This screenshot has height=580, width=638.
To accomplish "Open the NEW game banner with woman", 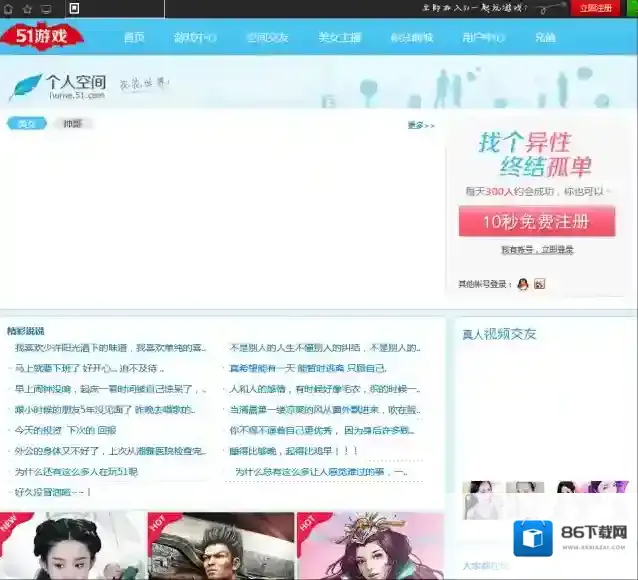I will (x=73, y=546).
